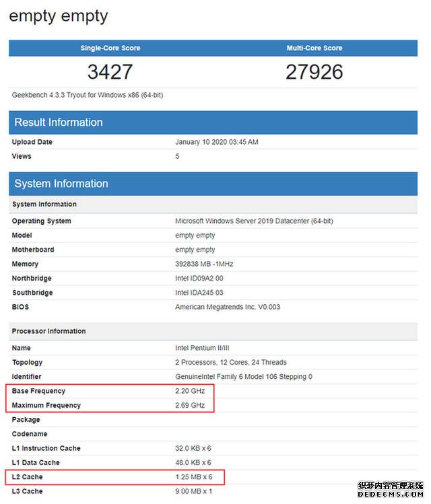The width and height of the screenshot is (431, 504).
Task: Select Microsoft Windows Server 2019 Datacenter value
Action: [x=254, y=221]
